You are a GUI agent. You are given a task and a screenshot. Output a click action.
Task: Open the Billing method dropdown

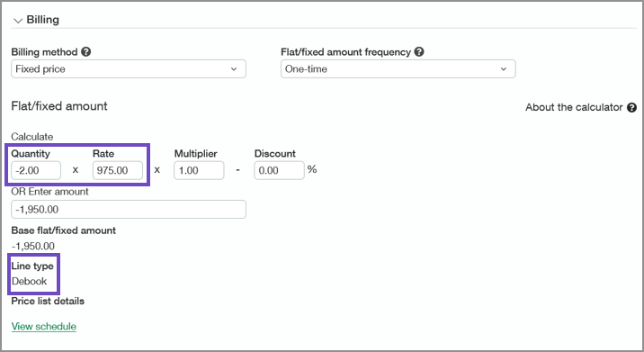click(x=129, y=69)
